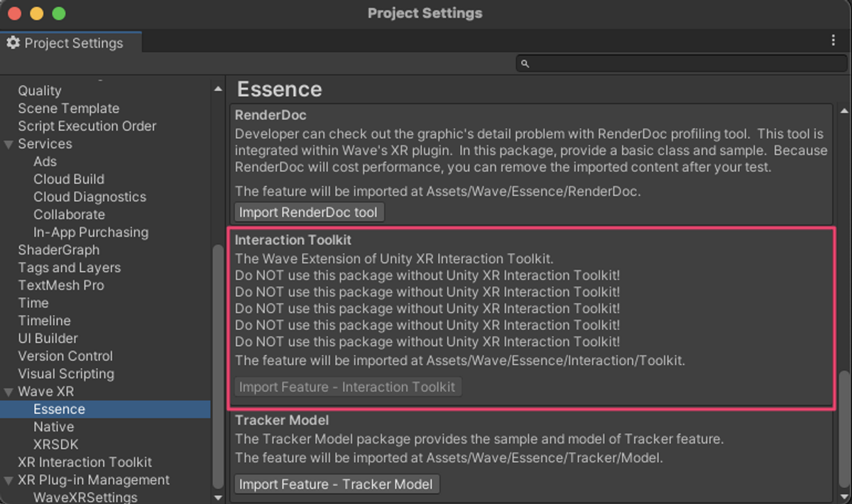The image size is (852, 504).
Task: Click the Import RenderDoc tool button
Action: click(x=309, y=212)
